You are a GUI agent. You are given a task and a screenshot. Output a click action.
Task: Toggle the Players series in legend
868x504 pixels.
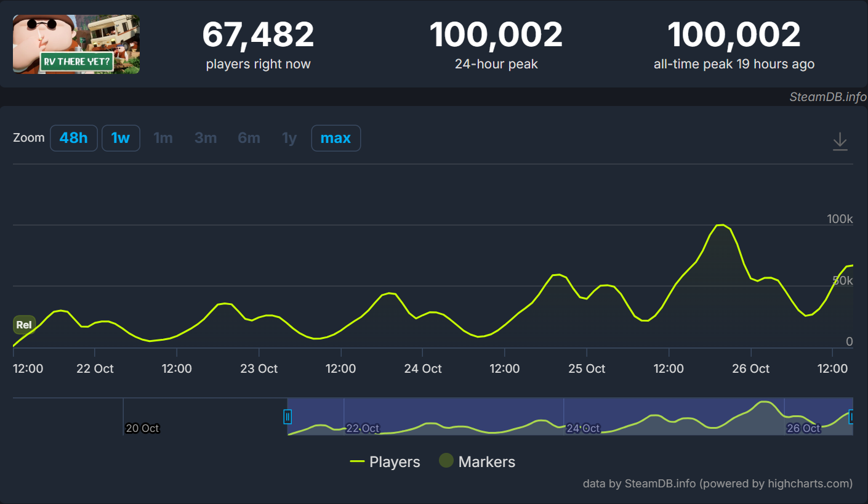pyautogui.click(x=385, y=461)
